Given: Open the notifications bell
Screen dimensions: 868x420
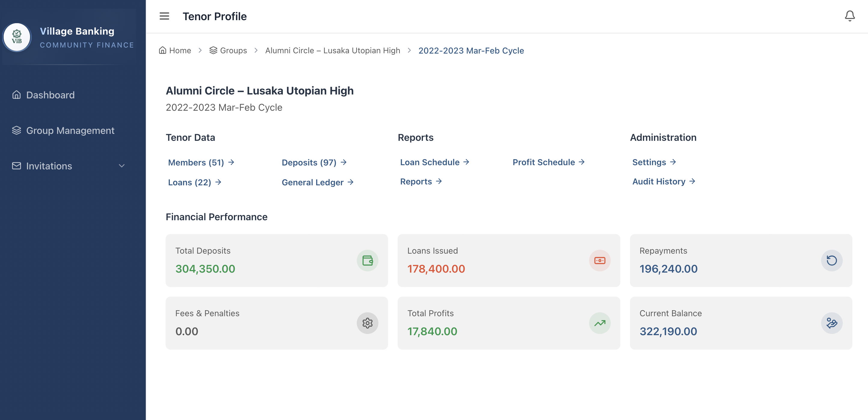Looking at the screenshot, I should pyautogui.click(x=849, y=16).
